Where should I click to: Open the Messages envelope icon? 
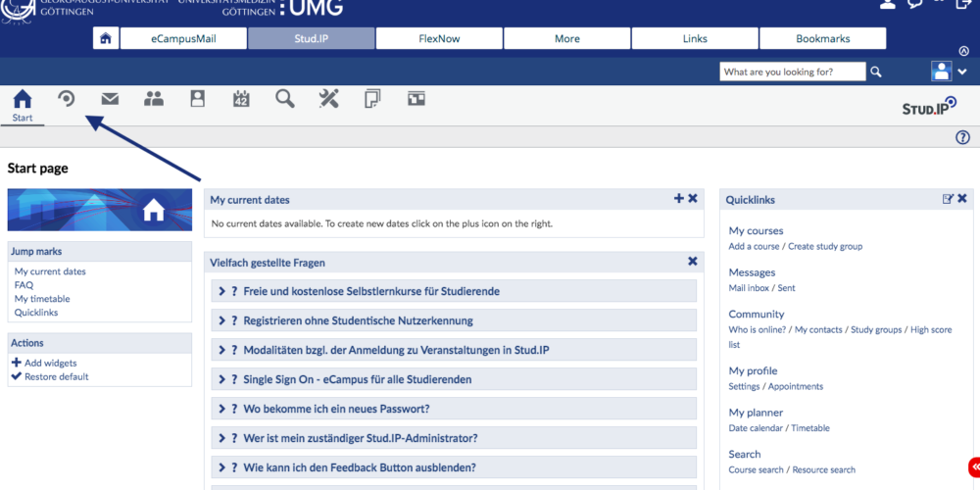[x=110, y=99]
